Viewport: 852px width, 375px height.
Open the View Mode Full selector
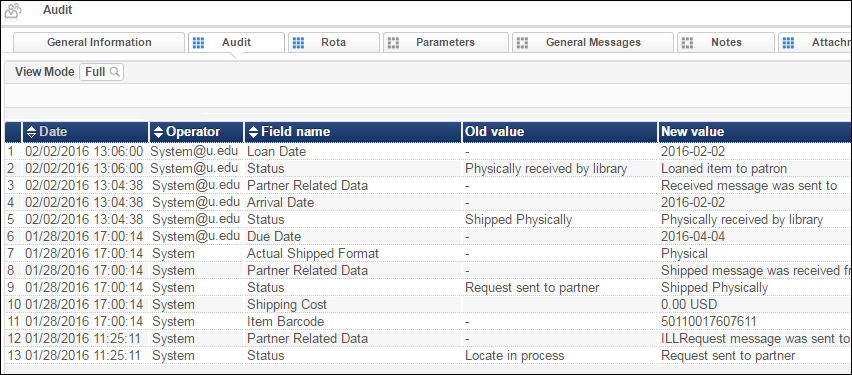point(102,72)
